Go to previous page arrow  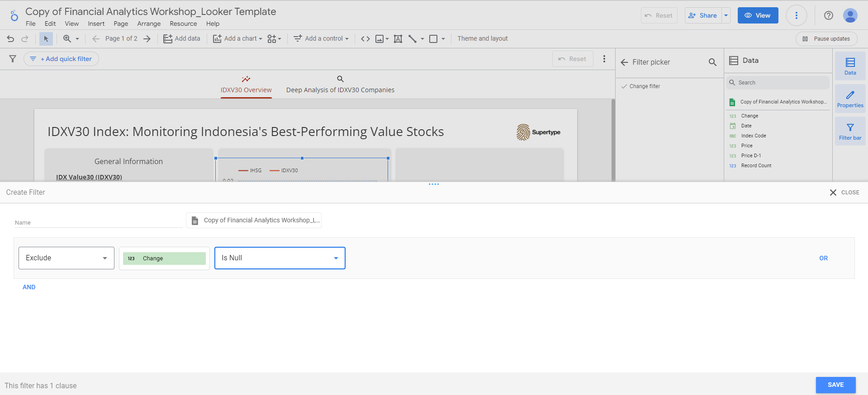[x=95, y=39]
